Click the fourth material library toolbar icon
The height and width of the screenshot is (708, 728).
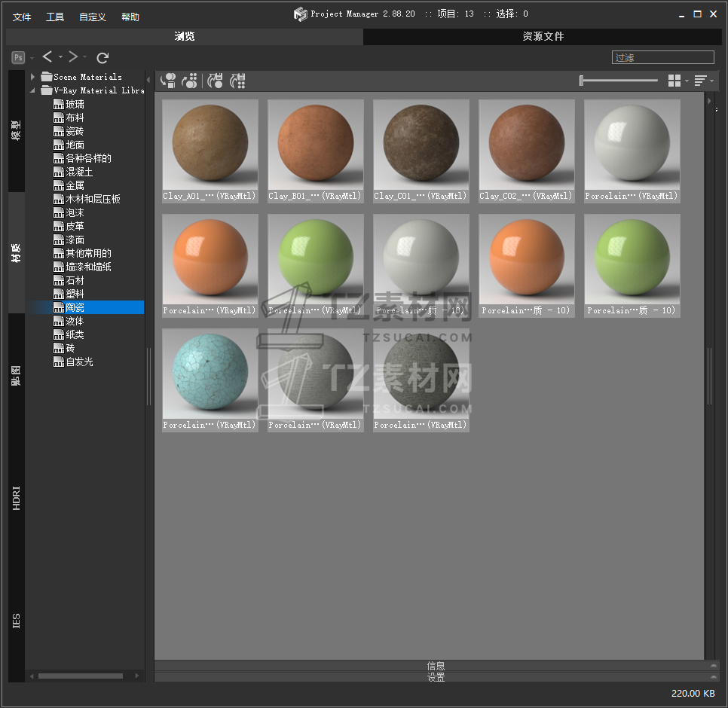click(237, 81)
